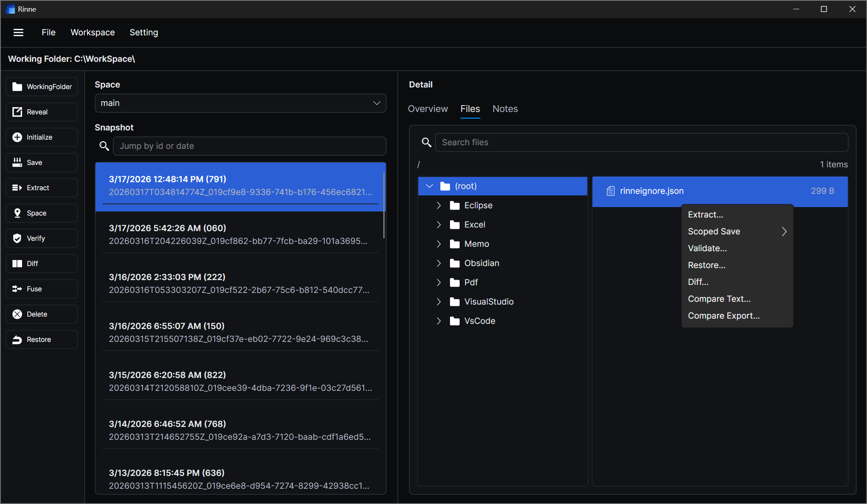This screenshot has width=867, height=504.
Task: Open the Delete snapshot tool
Action: pyautogui.click(x=18, y=314)
